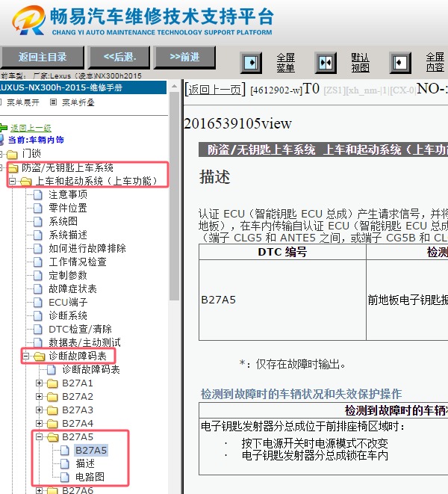Click the B27A2 folder icon
This screenshot has height=494, width=448.
[52, 397]
